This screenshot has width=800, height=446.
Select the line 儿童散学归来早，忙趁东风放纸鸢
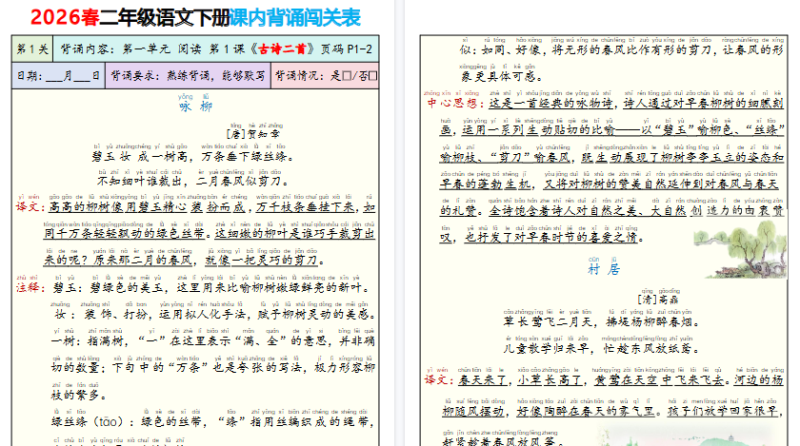602,349
